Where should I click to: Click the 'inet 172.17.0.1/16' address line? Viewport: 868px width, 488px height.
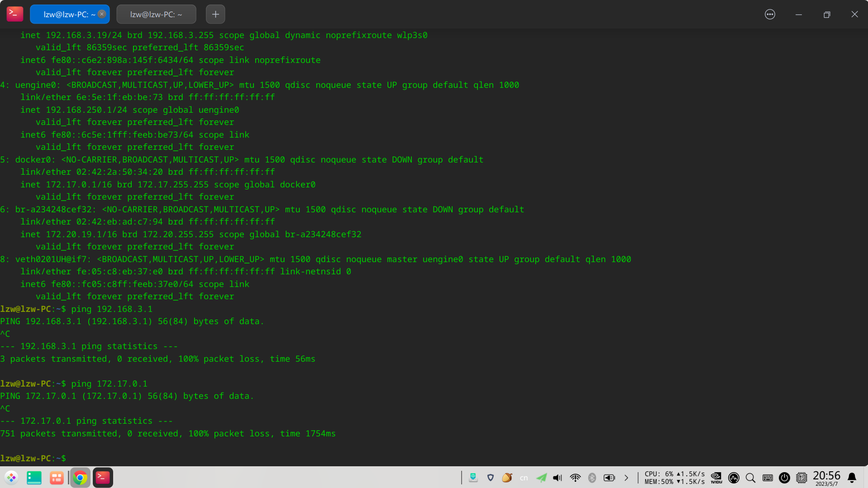pyautogui.click(x=168, y=185)
